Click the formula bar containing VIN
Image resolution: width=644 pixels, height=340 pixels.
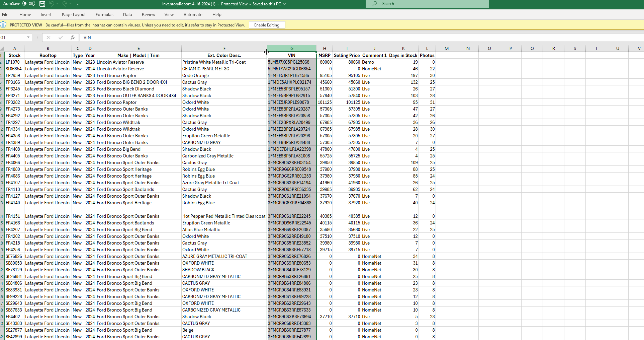[x=362, y=38]
